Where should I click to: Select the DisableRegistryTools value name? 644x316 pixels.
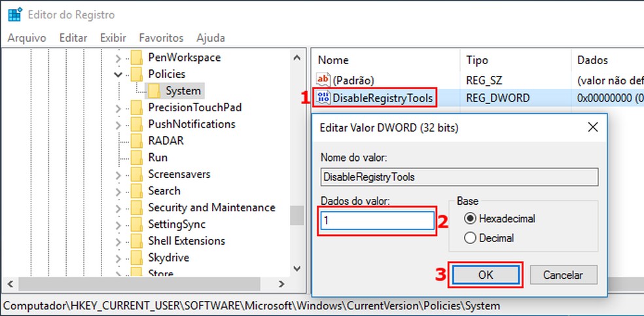click(383, 98)
